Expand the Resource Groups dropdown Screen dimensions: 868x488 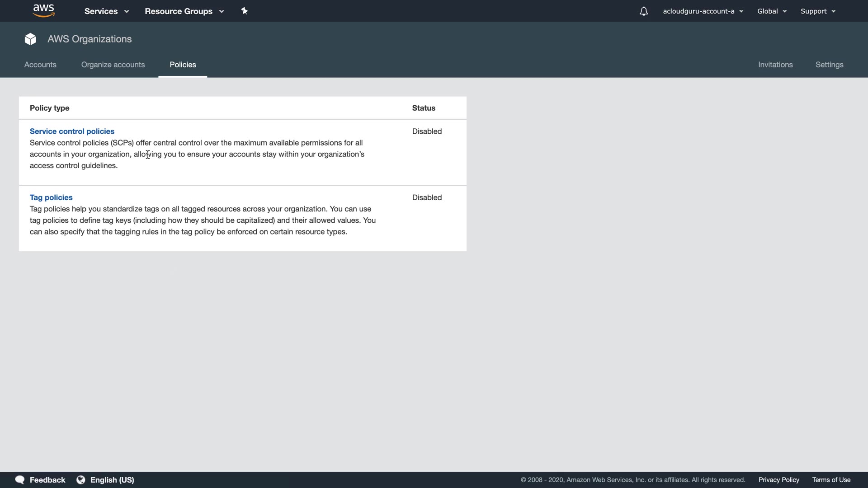pyautogui.click(x=184, y=11)
